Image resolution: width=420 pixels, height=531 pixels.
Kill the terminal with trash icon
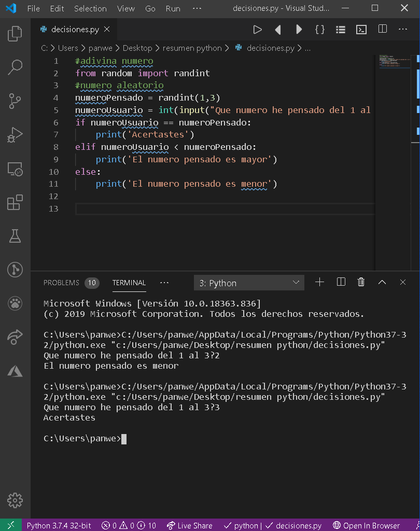pyautogui.click(x=361, y=282)
